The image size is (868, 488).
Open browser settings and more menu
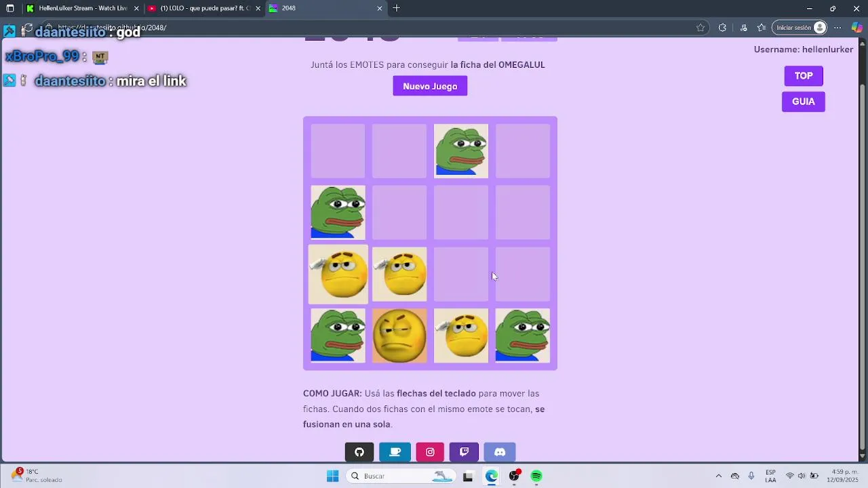(837, 28)
